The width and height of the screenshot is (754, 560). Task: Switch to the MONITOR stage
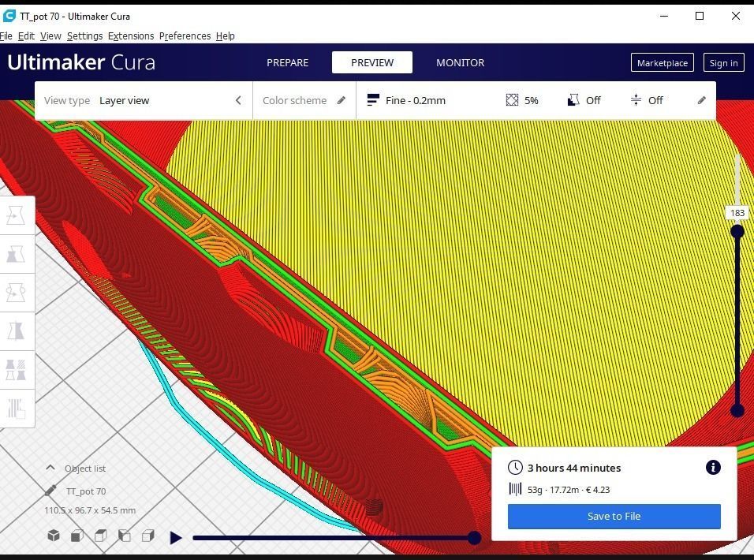[460, 62]
